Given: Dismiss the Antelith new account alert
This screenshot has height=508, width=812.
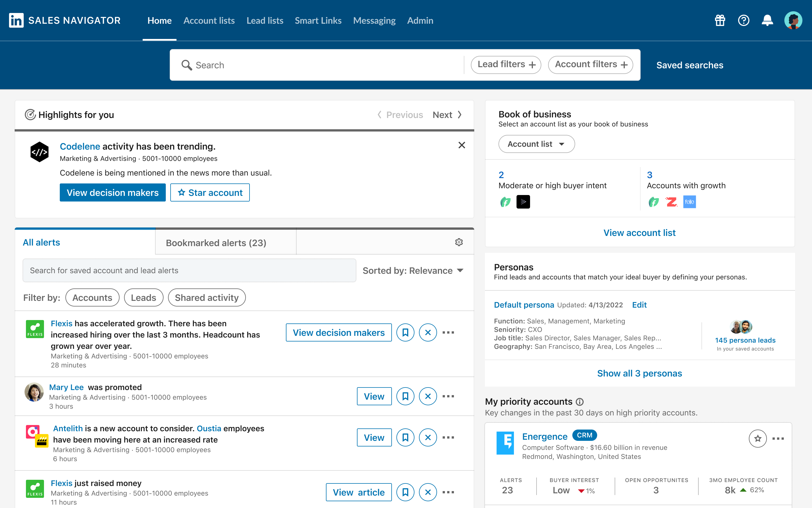Looking at the screenshot, I should pyautogui.click(x=428, y=437).
